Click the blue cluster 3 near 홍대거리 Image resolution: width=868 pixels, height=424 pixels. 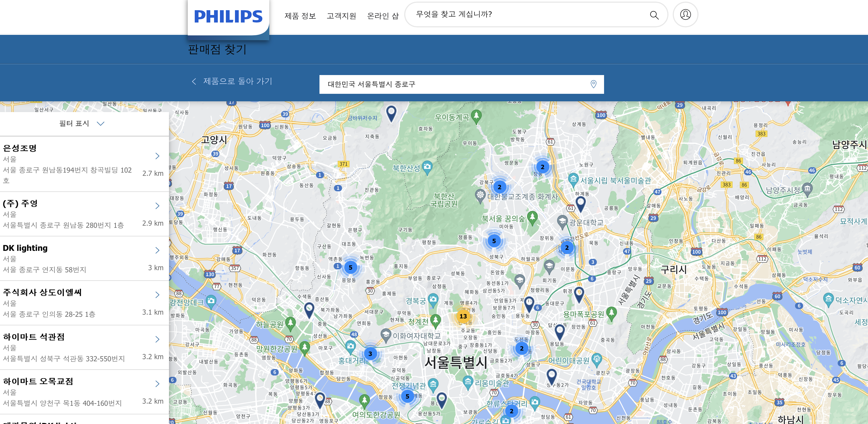[370, 354]
